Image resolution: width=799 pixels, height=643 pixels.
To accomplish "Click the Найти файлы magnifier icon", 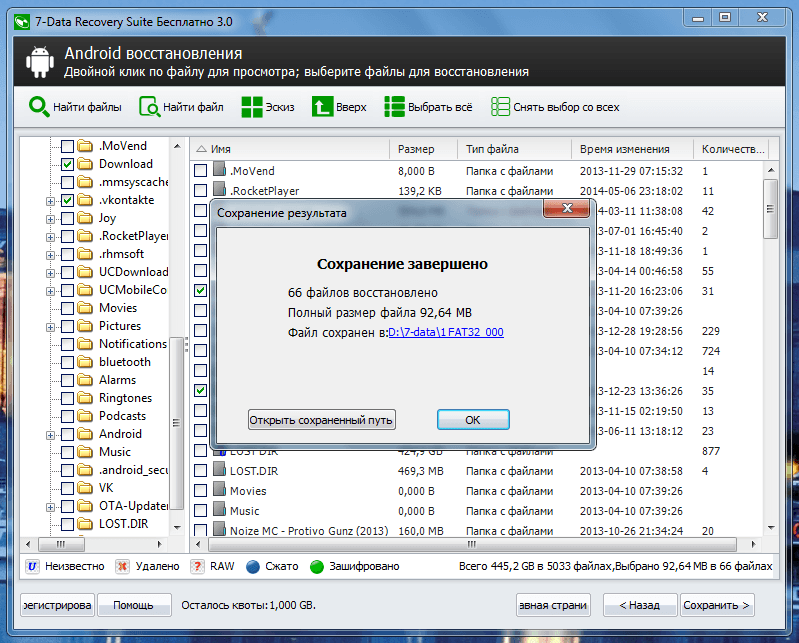I will tap(39, 107).
